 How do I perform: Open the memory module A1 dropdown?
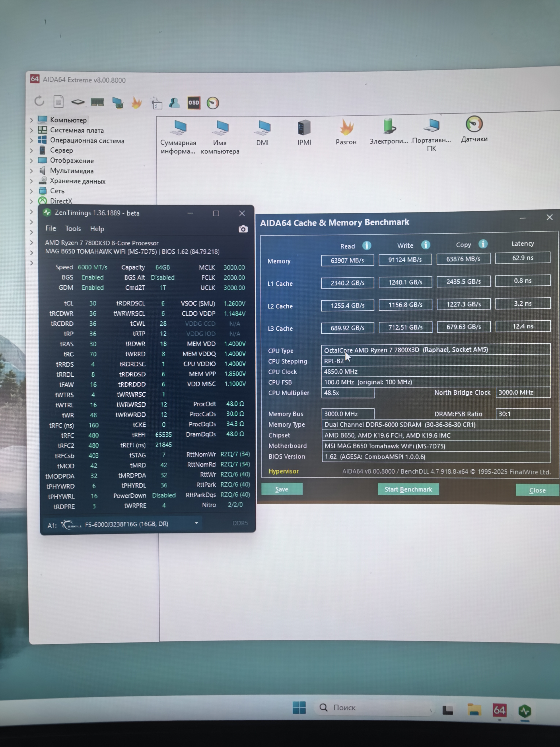(196, 523)
